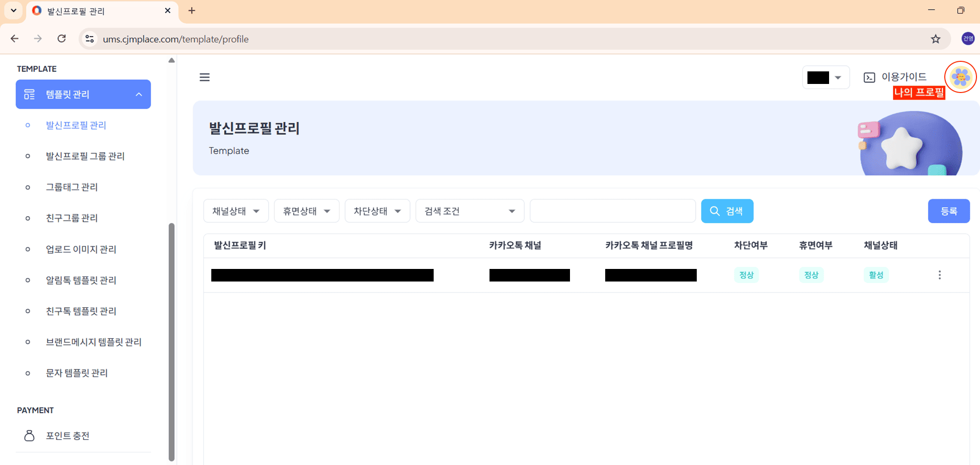Screen dimensions: 980x465
Task: Select 알림톡 템플릿 관리 in the sidebar
Action: tap(81, 280)
